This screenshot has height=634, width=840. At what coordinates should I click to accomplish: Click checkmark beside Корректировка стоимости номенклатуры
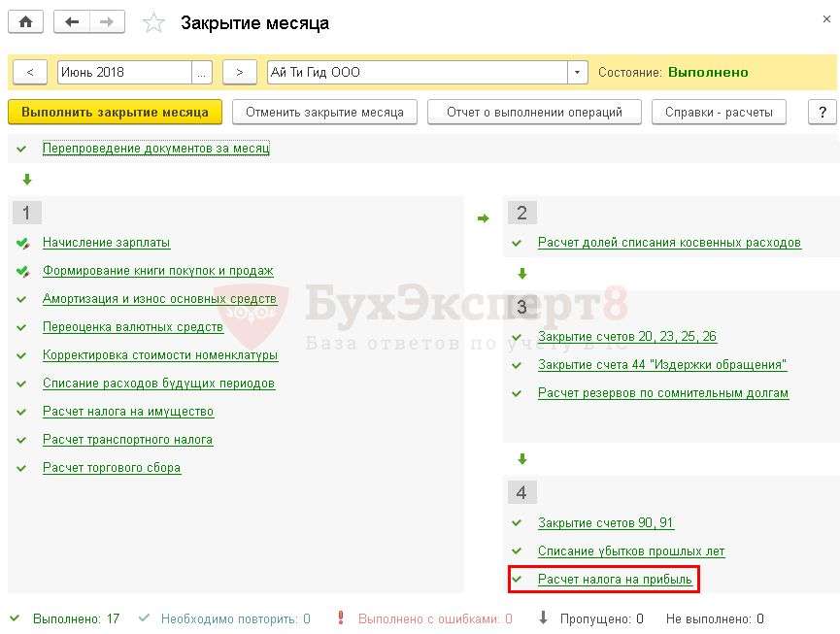(21, 355)
